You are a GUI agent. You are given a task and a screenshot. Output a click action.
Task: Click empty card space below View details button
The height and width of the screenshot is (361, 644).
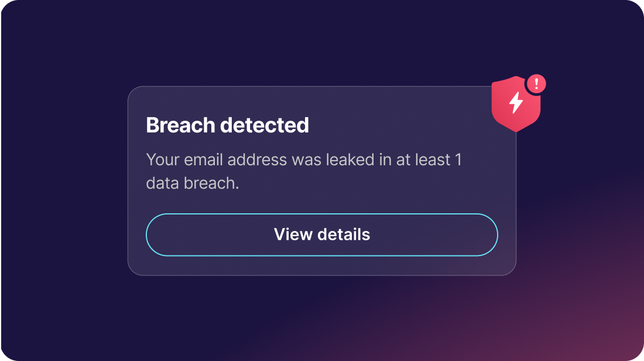pyautogui.click(x=322, y=265)
